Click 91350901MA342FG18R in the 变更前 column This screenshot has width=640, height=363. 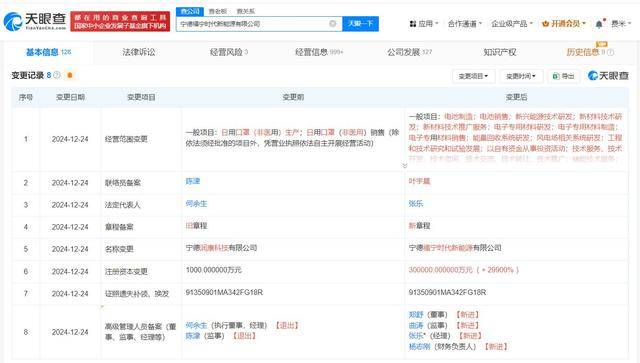coord(224,292)
